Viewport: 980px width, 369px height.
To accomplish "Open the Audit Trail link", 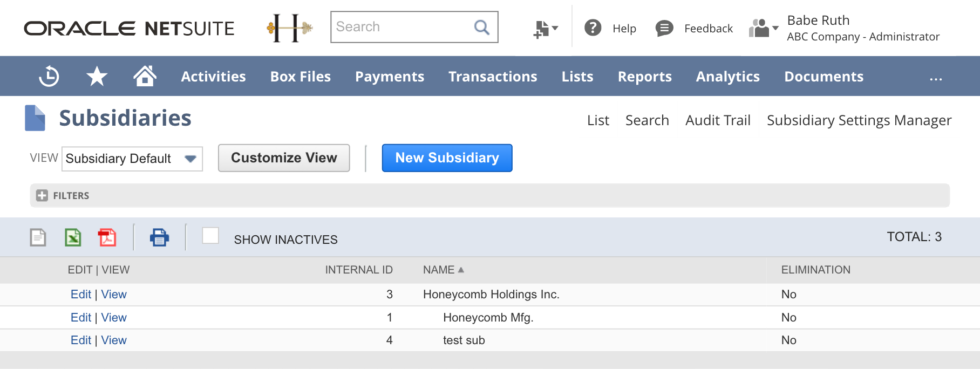I will (718, 120).
